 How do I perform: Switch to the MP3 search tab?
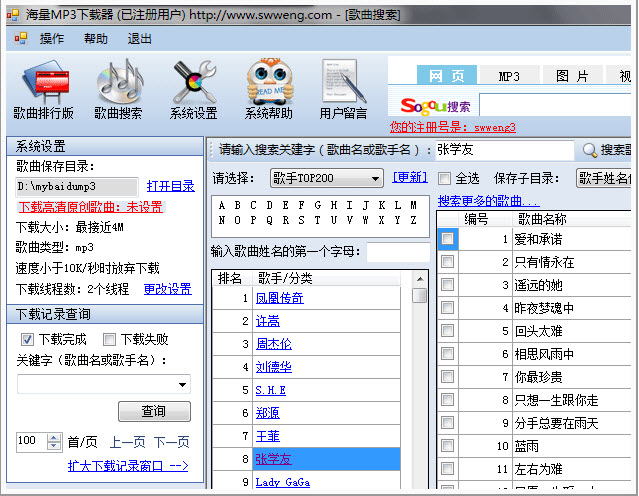pyautogui.click(x=509, y=76)
